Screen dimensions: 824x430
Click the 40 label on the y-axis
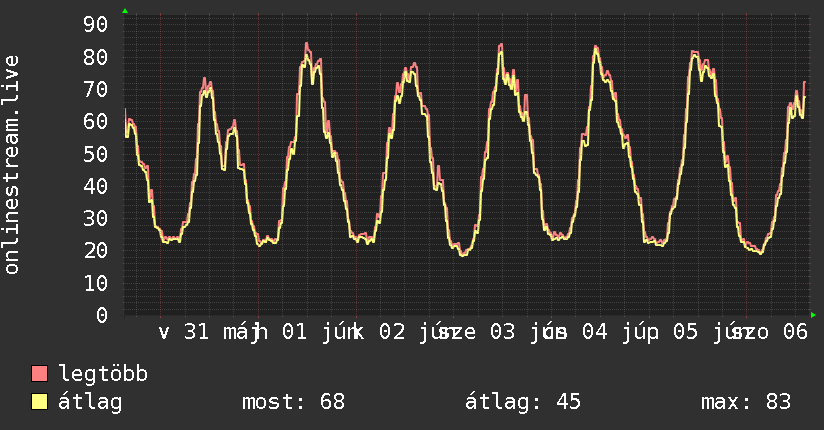[96, 186]
